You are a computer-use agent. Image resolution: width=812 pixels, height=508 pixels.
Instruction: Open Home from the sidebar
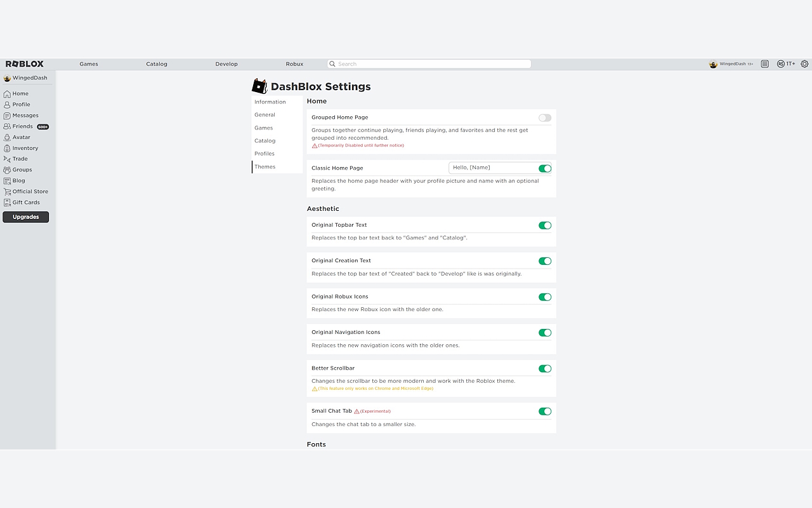coord(20,94)
